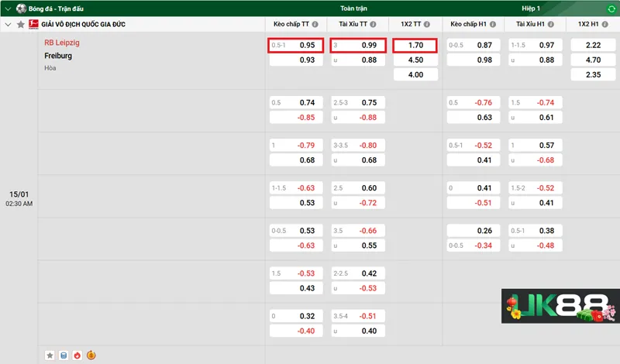The image size is (620, 364).
Task: Click the RB Leipzig team name
Action: tap(62, 43)
